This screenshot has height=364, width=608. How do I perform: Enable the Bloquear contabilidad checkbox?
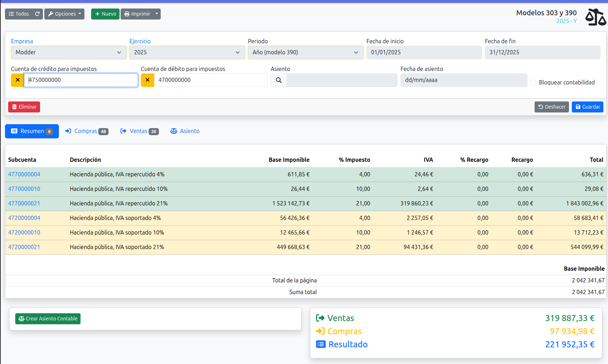[533, 83]
